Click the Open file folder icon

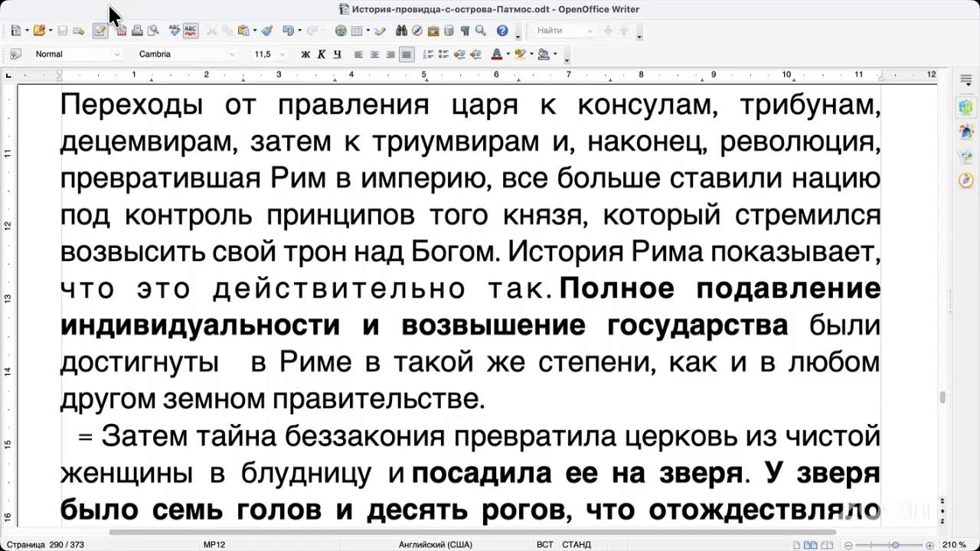pos(40,31)
